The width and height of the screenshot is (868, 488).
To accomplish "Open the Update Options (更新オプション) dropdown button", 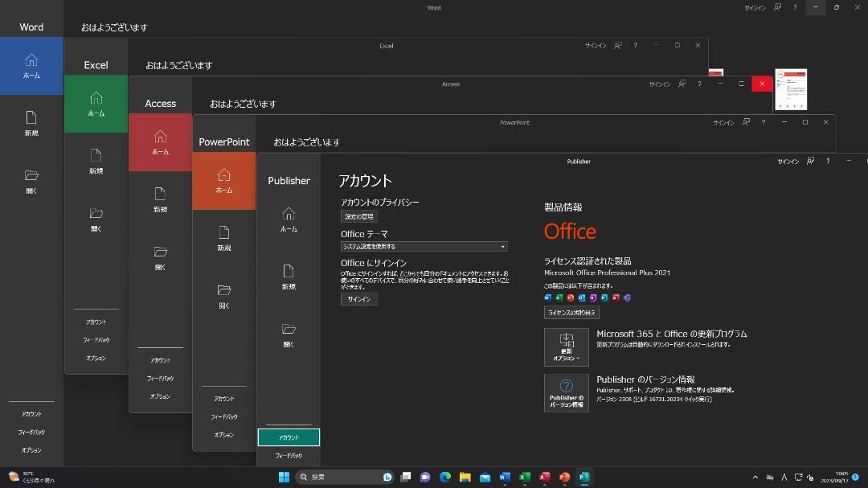I will pos(567,347).
